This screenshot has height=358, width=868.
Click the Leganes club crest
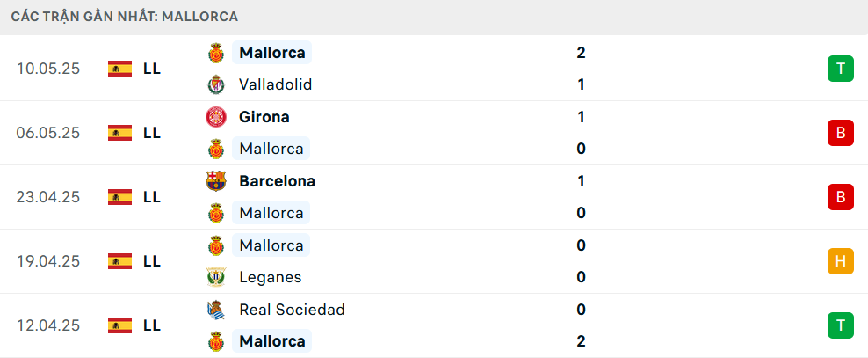click(x=216, y=277)
